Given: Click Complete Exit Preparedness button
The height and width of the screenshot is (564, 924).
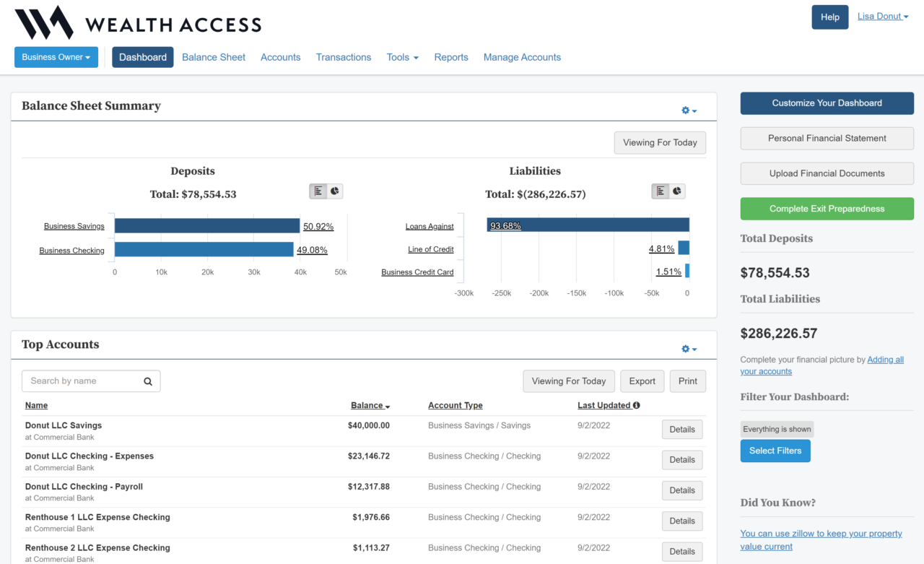Looking at the screenshot, I should [x=827, y=209].
